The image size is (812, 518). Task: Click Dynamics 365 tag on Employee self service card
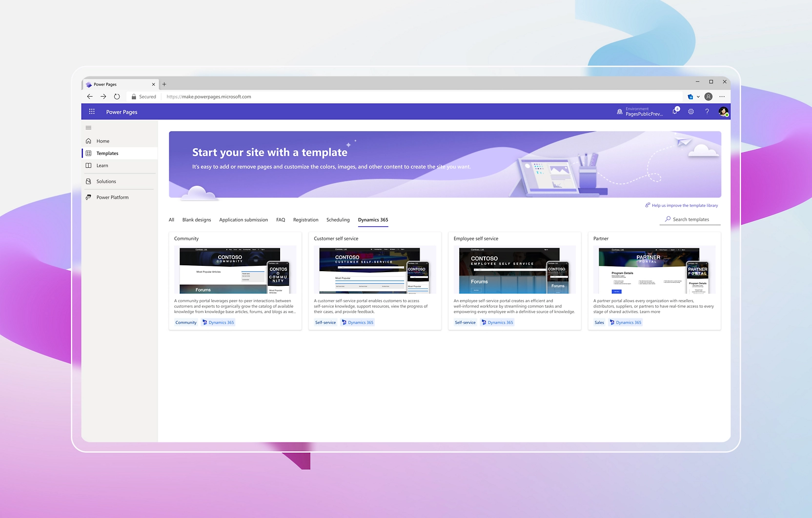tap(497, 322)
